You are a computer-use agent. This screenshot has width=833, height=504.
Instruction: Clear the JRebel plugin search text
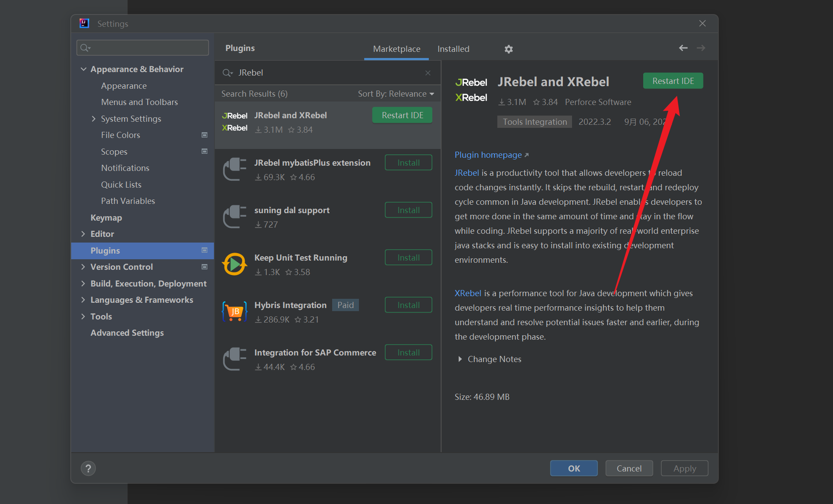428,73
